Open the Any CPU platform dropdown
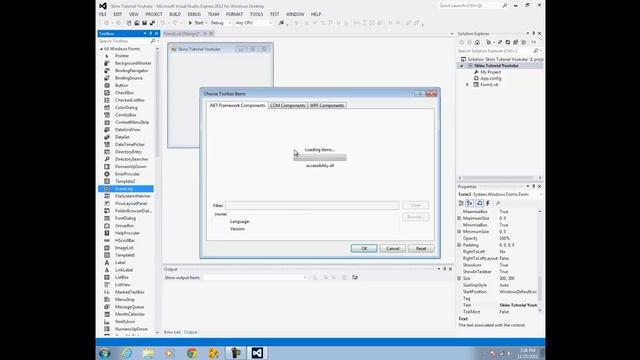The image size is (640, 360). click(x=270, y=23)
